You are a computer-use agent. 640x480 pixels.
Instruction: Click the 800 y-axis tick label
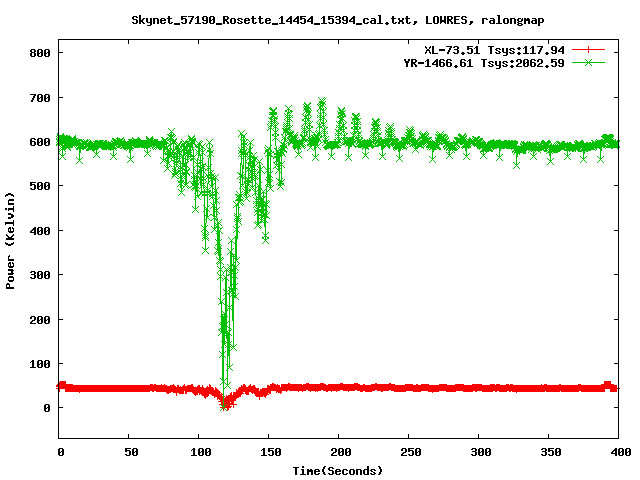click(x=40, y=53)
